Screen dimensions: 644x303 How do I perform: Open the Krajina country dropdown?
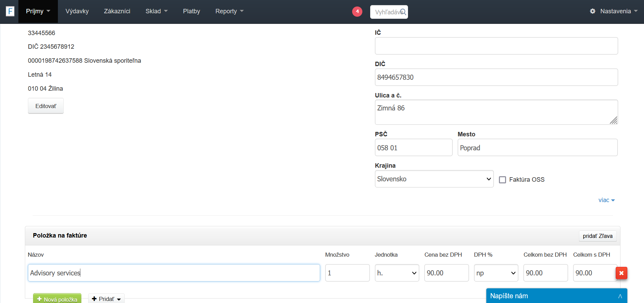434,179
